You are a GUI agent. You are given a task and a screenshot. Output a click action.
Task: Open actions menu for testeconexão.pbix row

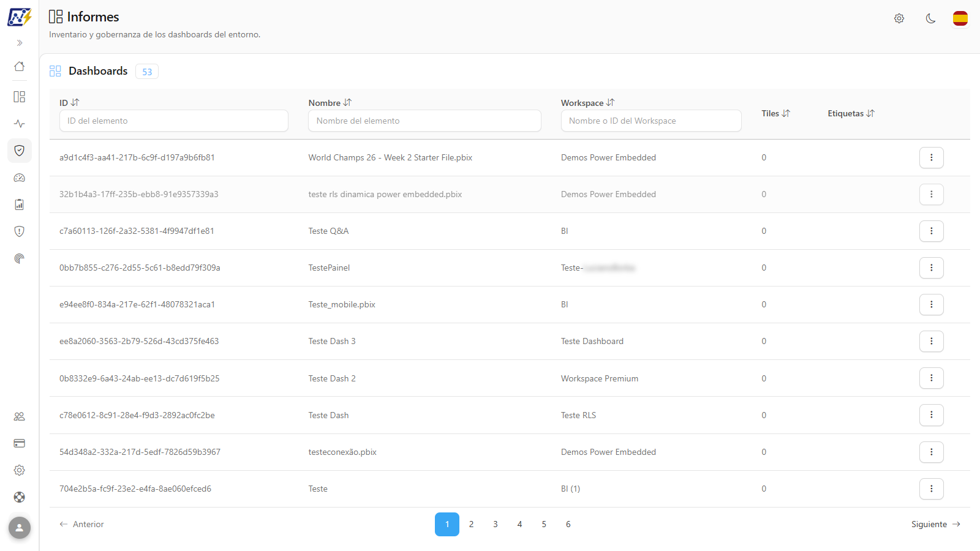[932, 452]
